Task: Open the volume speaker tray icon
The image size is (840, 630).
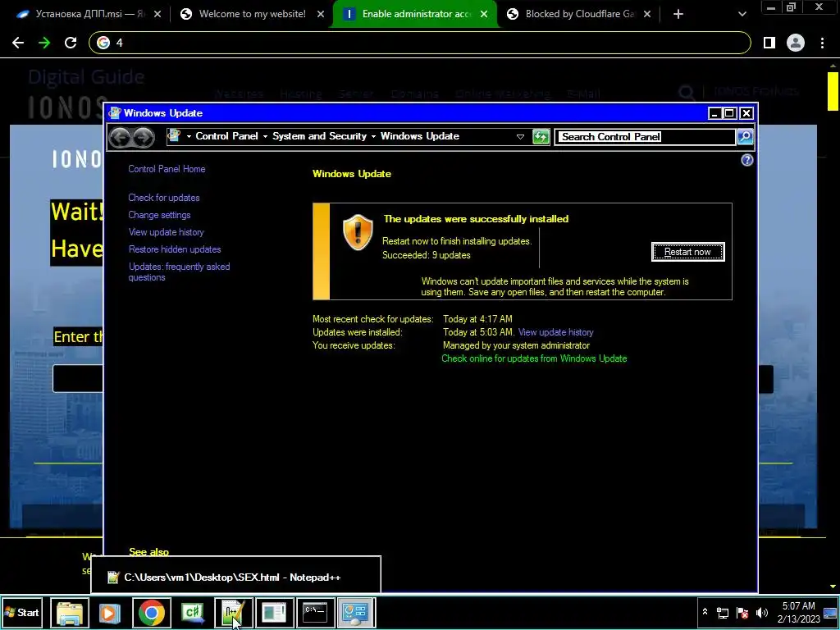Action: (762, 613)
